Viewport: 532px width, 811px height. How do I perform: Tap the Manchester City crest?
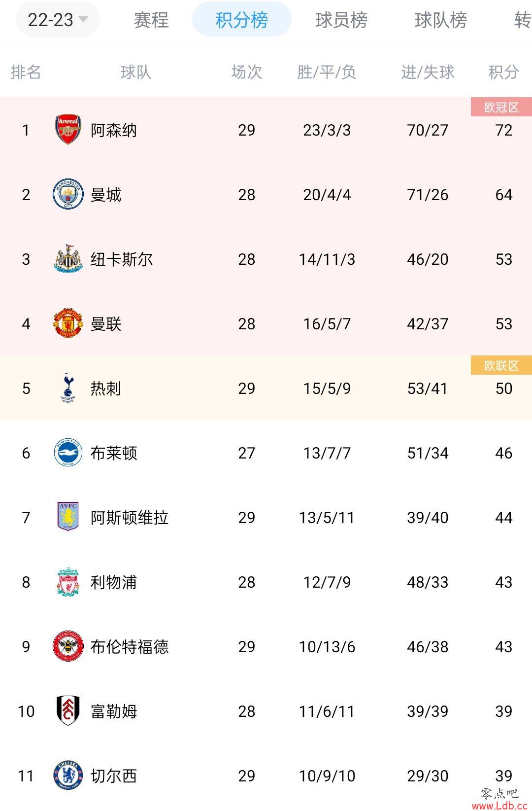click(68, 194)
